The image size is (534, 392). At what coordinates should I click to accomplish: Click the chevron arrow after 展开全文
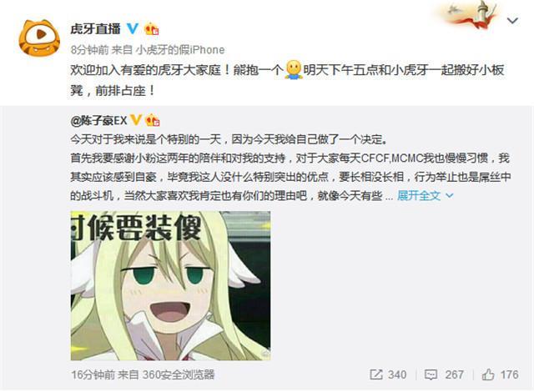pos(450,196)
